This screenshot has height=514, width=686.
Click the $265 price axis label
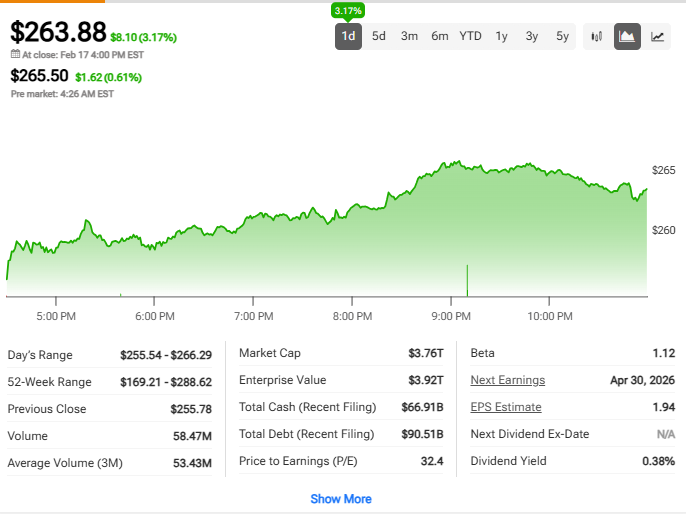point(663,170)
